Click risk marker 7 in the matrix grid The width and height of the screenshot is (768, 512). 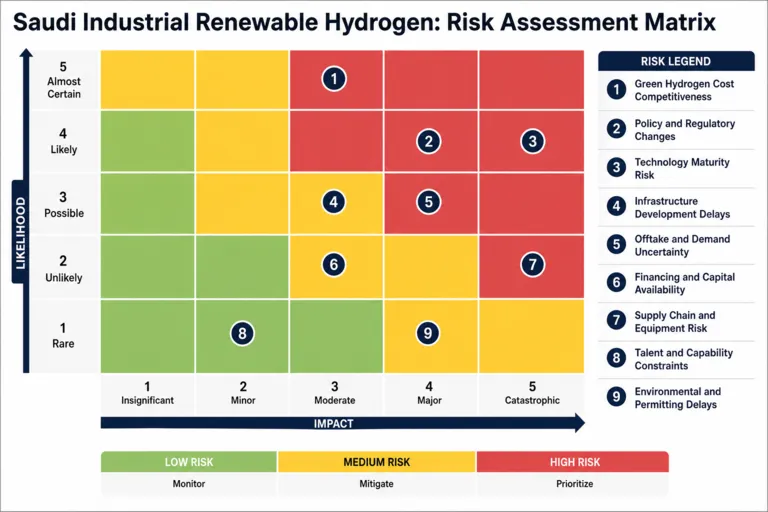532,265
